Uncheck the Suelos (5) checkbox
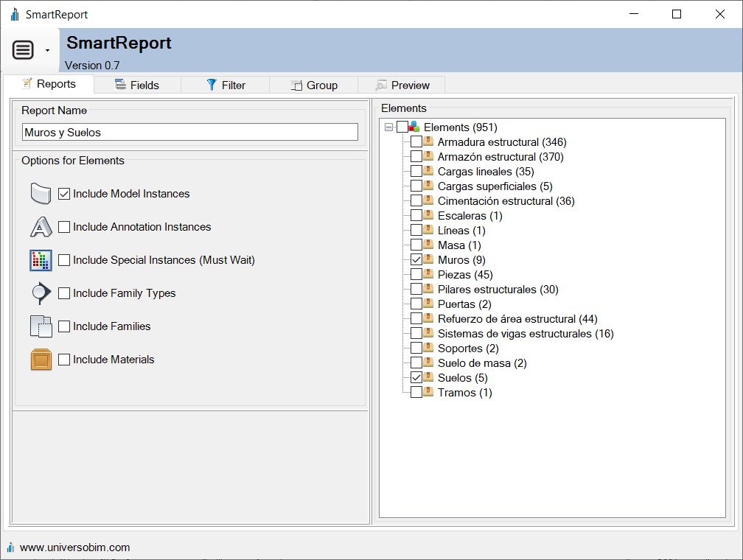 pyautogui.click(x=416, y=377)
